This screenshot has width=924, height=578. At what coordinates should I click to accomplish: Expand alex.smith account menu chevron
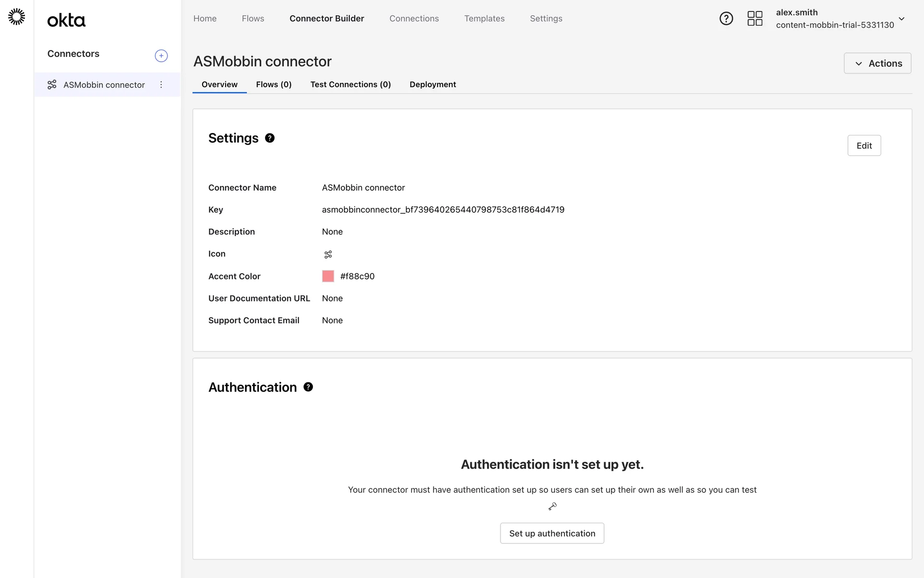(901, 19)
